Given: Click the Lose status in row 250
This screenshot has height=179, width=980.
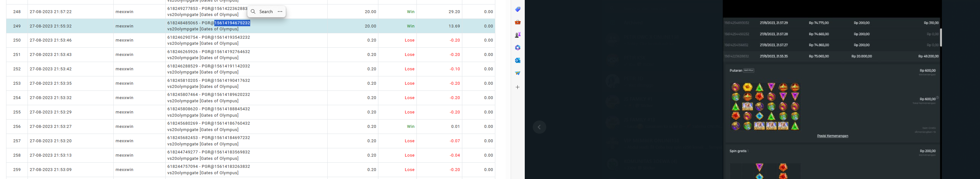Looking at the screenshot, I should pos(410,40).
